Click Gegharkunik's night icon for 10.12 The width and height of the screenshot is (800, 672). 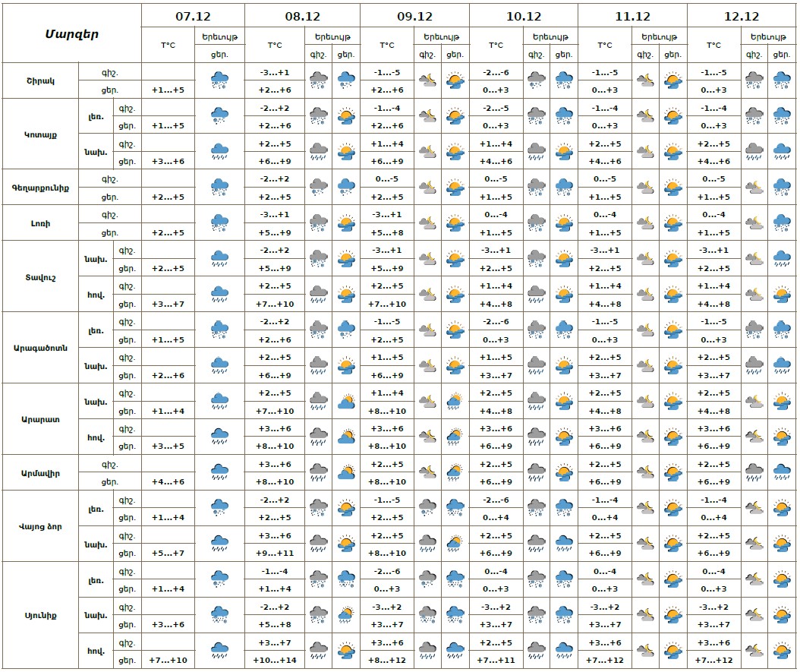[x=537, y=187]
